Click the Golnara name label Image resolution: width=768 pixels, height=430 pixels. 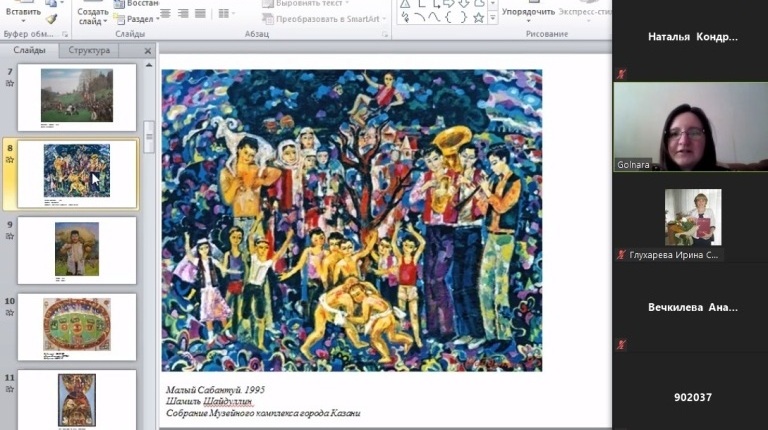click(633, 165)
